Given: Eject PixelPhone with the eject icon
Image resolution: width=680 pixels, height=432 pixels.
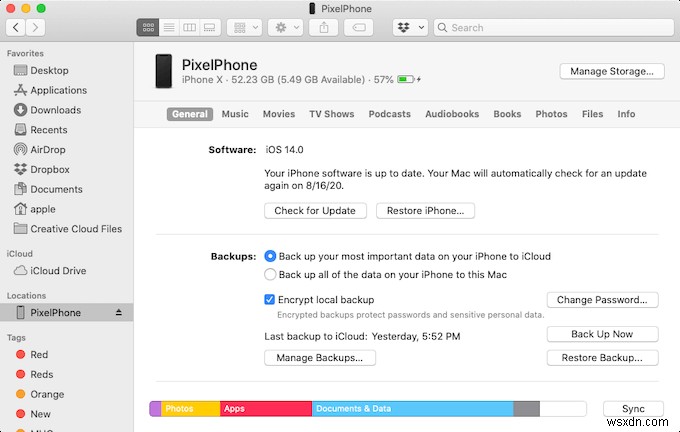Looking at the screenshot, I should [x=118, y=312].
